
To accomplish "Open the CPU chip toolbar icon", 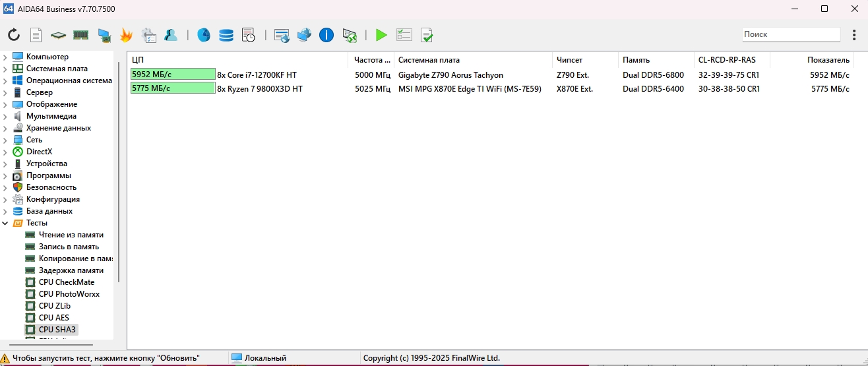I will pos(59,35).
